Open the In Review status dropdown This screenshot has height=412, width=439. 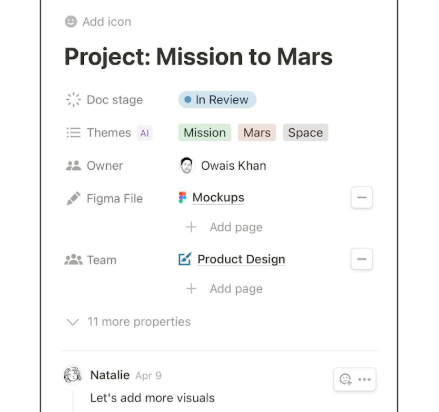pos(217,100)
